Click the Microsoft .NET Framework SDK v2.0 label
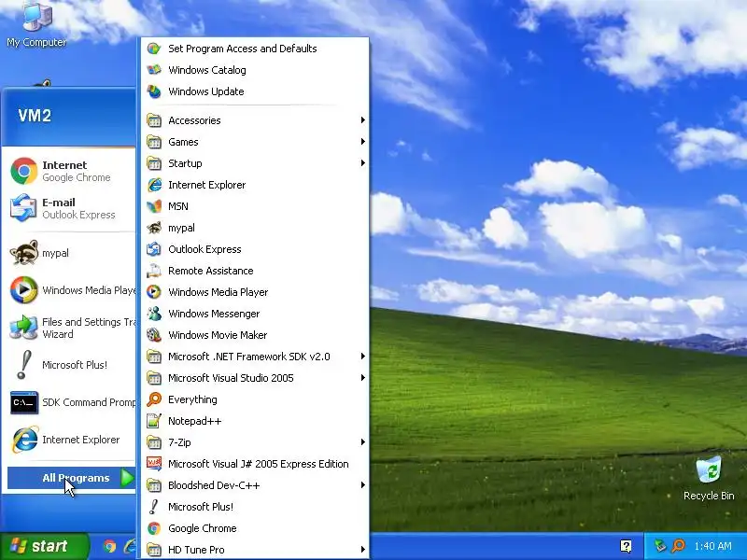 [249, 357]
